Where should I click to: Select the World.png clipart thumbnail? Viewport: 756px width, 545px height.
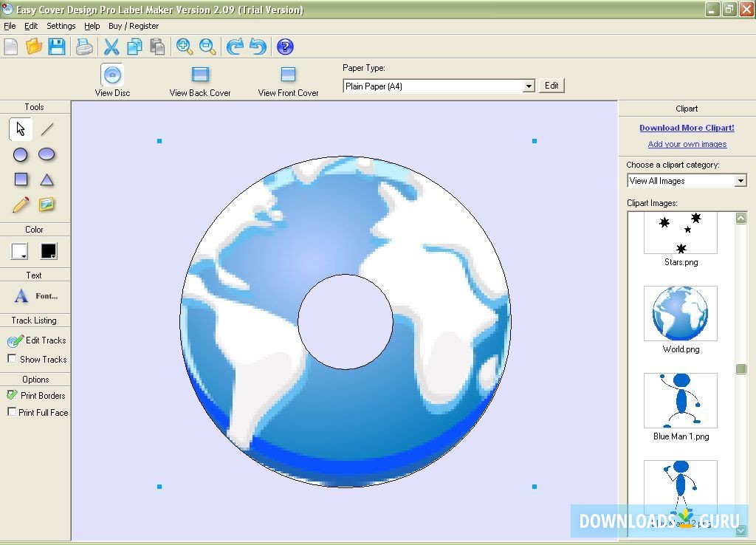pyautogui.click(x=680, y=314)
